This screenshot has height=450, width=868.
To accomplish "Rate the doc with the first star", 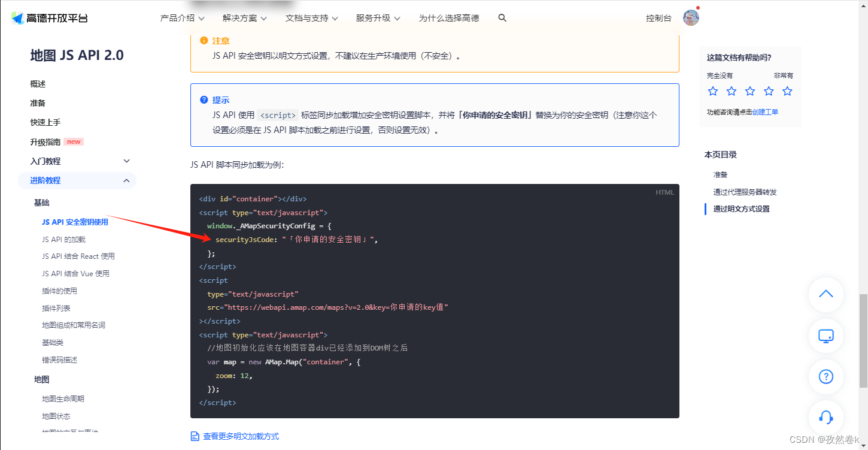I will [713, 91].
